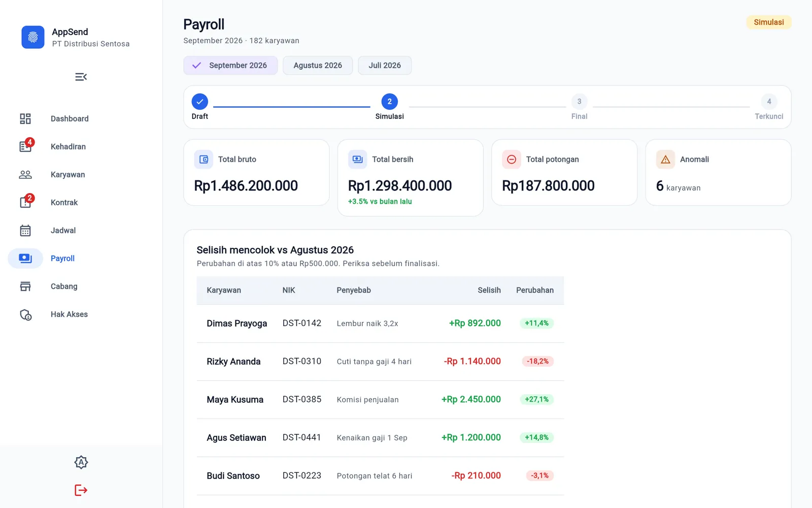Open admin settings badge icon
This screenshot has width=812, height=508.
pyautogui.click(x=81, y=462)
